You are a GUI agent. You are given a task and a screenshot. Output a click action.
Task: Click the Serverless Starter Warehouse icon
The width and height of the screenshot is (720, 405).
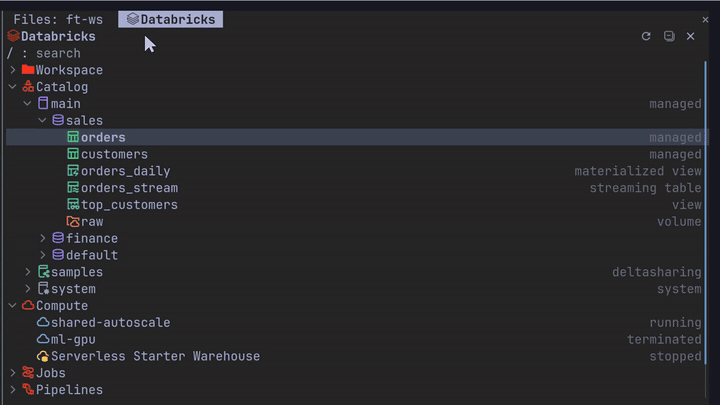point(43,356)
